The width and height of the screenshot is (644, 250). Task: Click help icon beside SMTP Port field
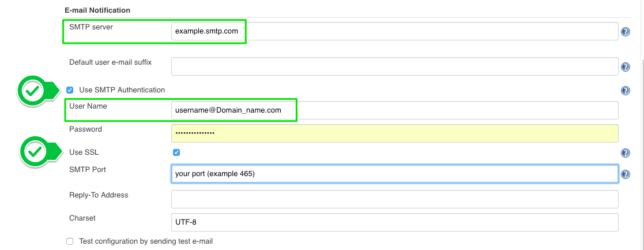[x=626, y=174]
